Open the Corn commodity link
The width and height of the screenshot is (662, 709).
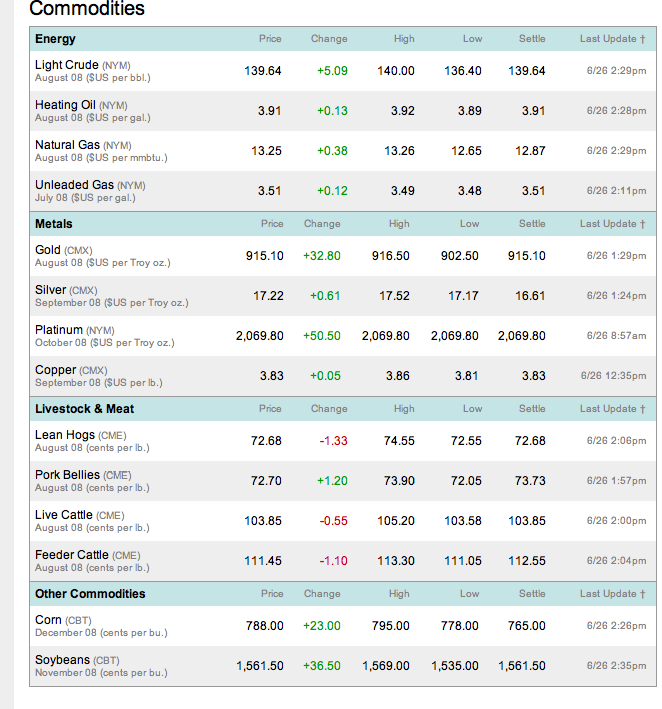(48, 620)
